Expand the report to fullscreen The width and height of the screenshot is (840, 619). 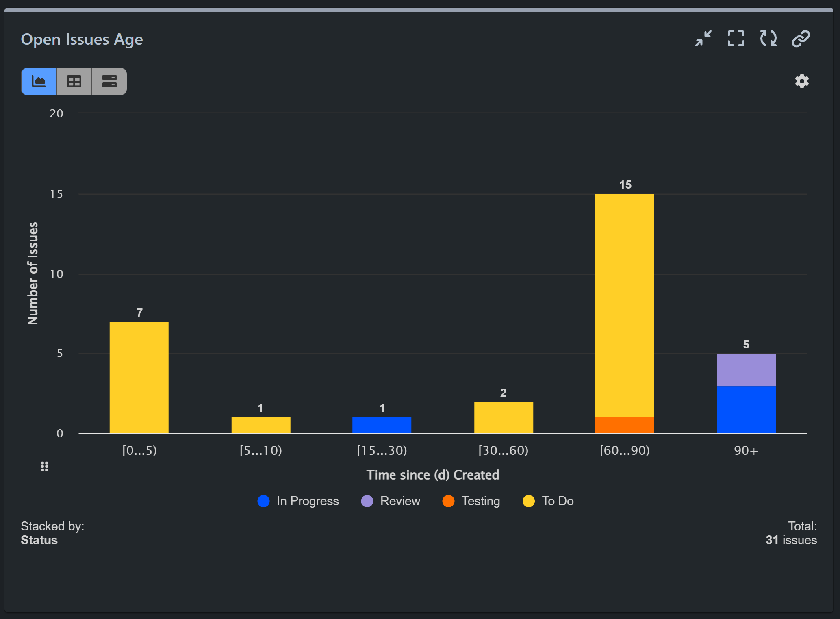[736, 39]
